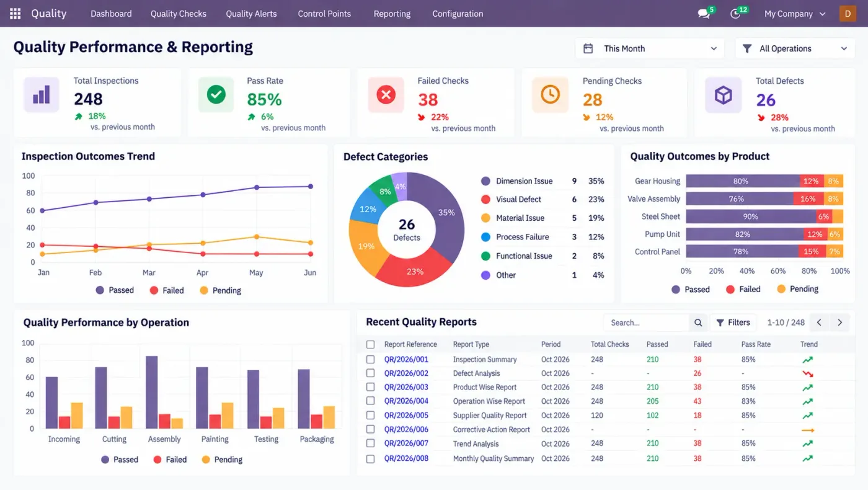This screenshot has width=868, height=490.
Task: Open the apps grid menu icon
Action: 15,14
